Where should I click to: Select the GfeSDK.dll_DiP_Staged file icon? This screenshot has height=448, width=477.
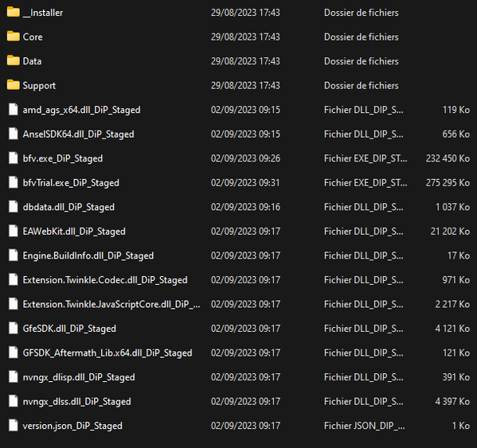[14, 329]
